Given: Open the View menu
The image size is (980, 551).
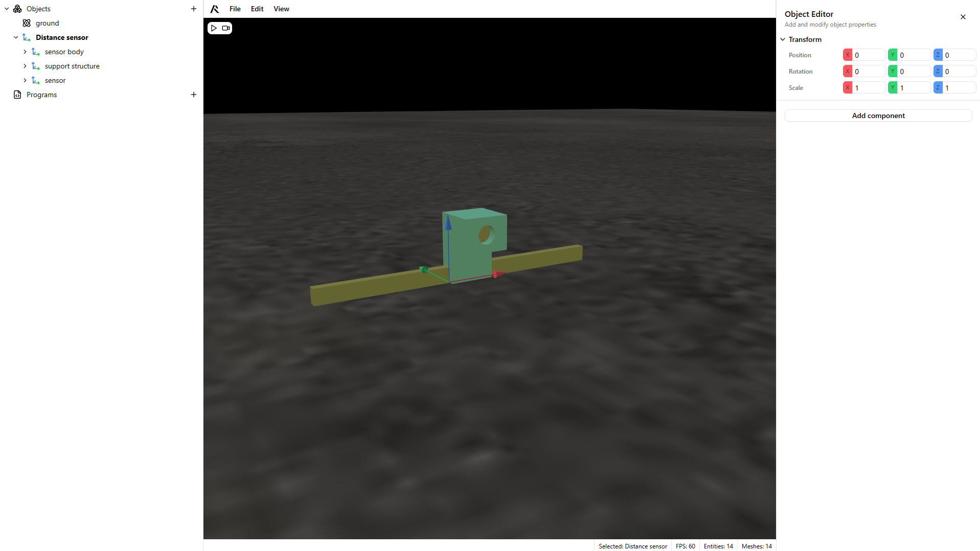Looking at the screenshot, I should [x=281, y=9].
